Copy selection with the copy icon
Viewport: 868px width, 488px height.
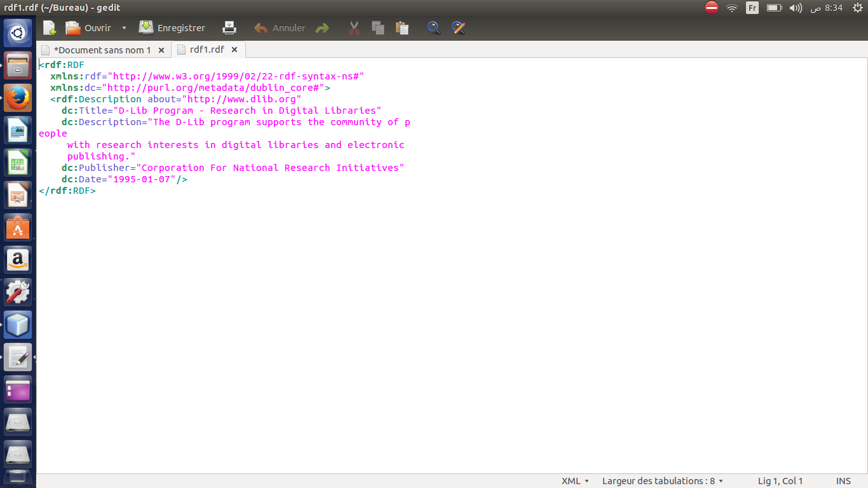pyautogui.click(x=378, y=28)
